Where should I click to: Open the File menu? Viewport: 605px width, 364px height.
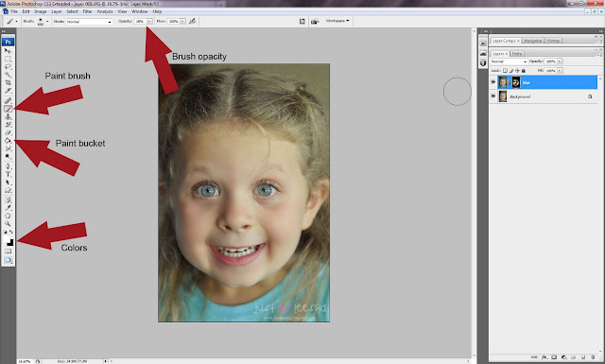(x=14, y=11)
